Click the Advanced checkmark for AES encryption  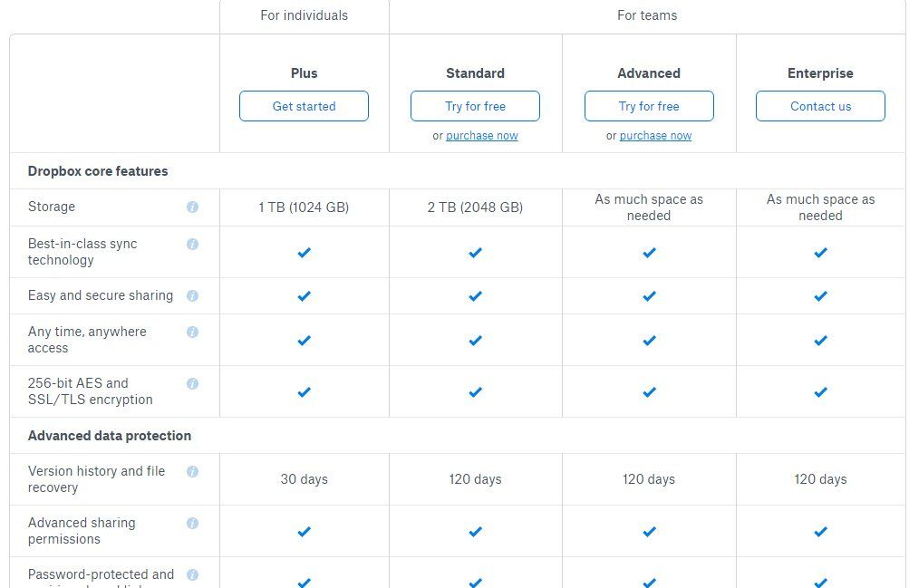pos(648,392)
